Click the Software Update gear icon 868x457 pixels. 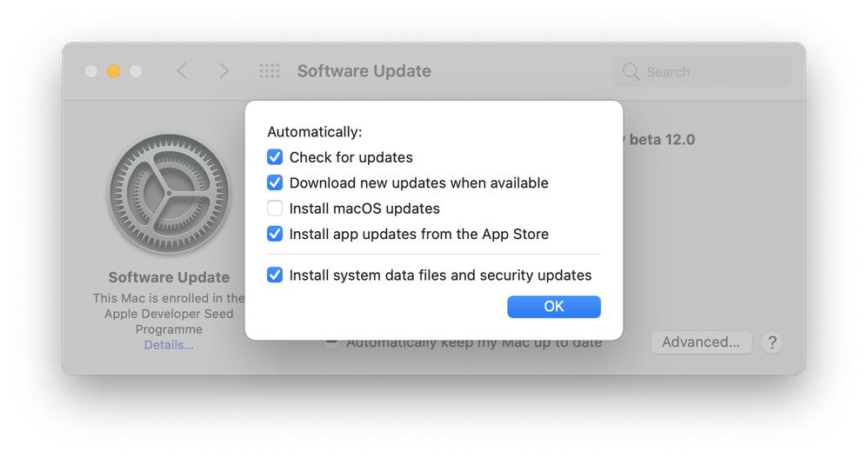tap(169, 193)
